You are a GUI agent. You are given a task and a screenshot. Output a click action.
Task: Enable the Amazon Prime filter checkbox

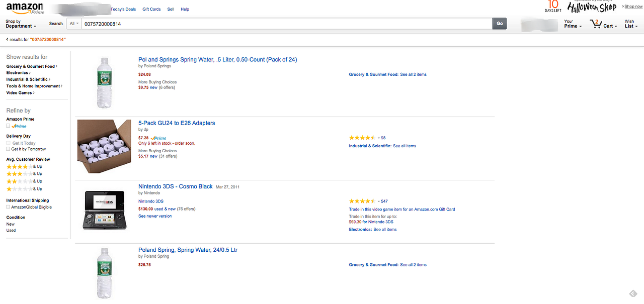[8, 126]
